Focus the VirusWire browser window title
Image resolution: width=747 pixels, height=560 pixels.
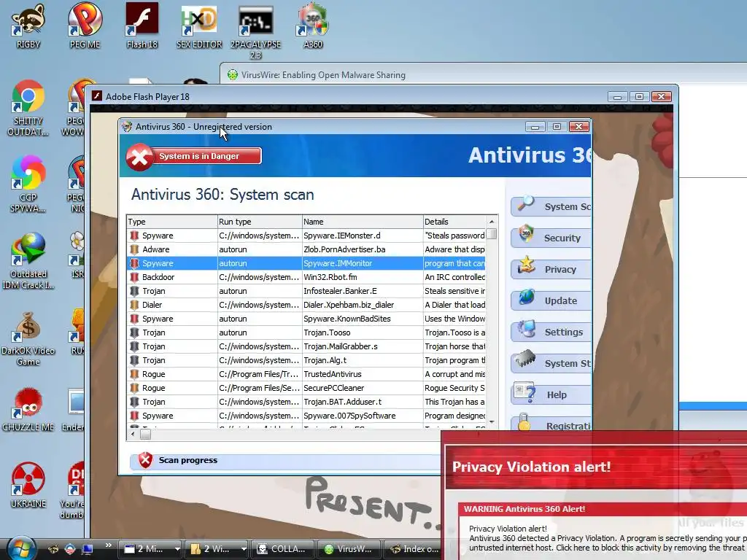tap(323, 75)
